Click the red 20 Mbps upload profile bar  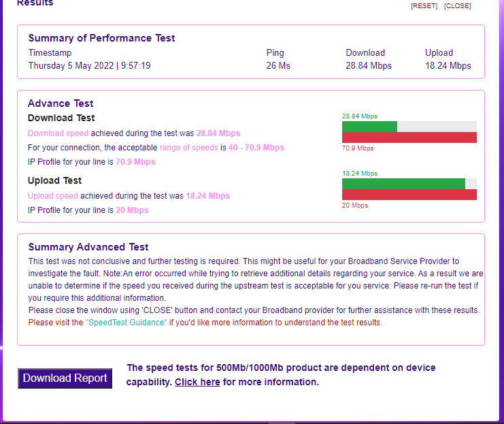point(409,195)
